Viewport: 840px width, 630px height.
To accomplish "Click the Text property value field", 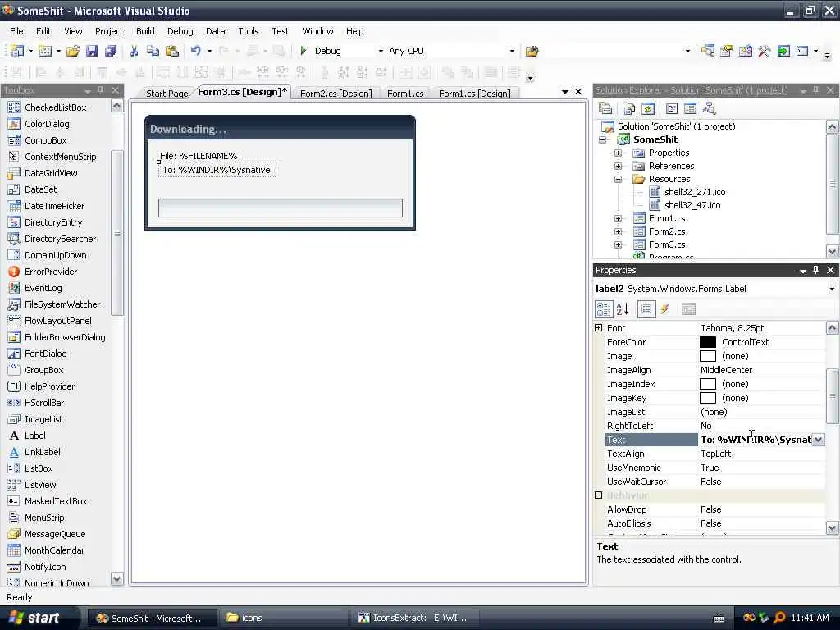I will coord(756,440).
